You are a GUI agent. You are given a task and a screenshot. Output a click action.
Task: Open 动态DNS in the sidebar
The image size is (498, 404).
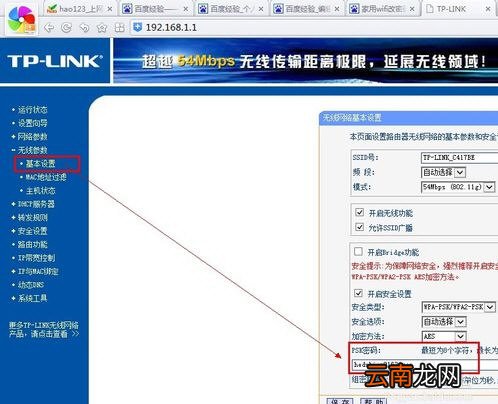tap(31, 285)
